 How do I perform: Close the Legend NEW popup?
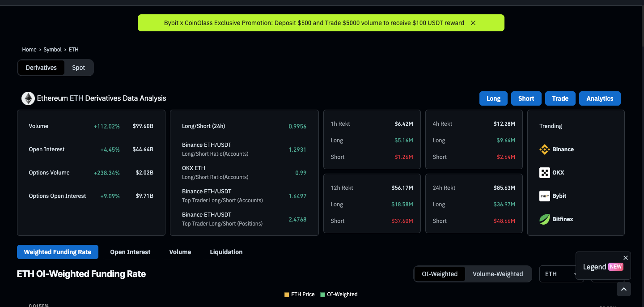coord(626,258)
